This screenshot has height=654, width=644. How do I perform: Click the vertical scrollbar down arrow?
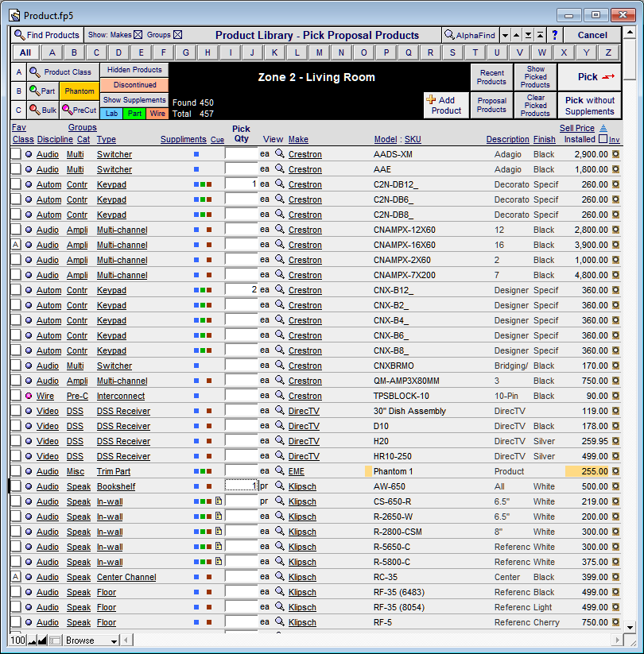[x=630, y=627]
